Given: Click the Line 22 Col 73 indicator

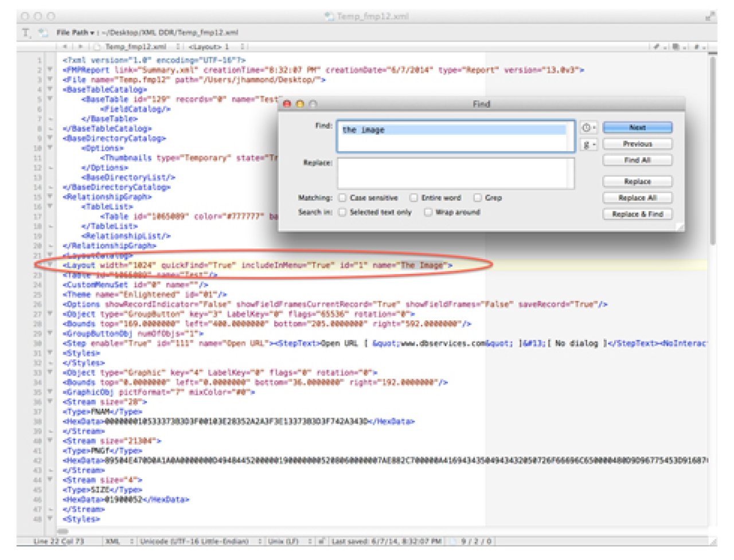Looking at the screenshot, I should (58, 541).
